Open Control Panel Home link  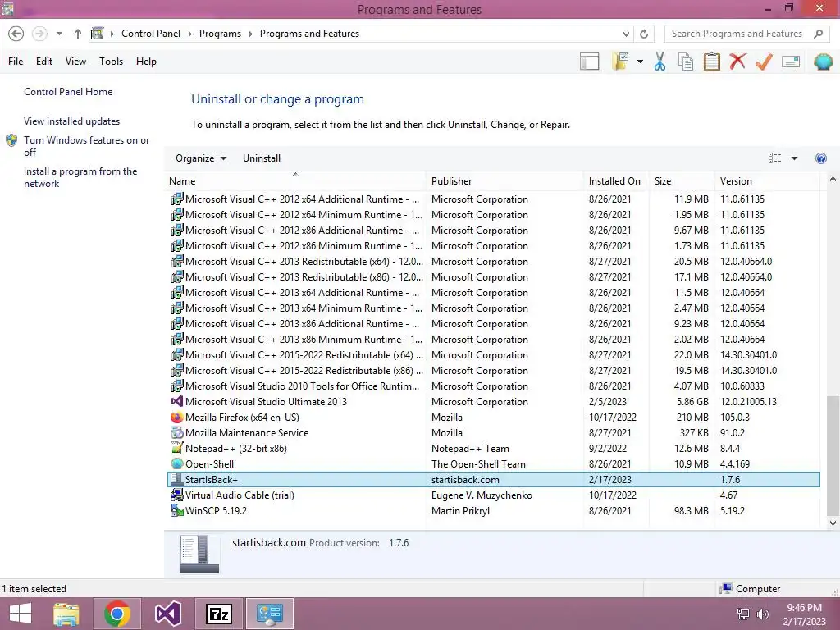point(68,92)
